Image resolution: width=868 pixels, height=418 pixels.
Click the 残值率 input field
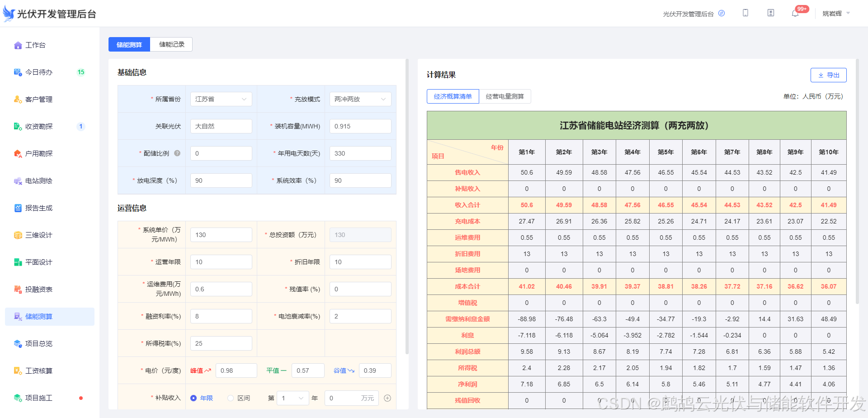click(360, 289)
